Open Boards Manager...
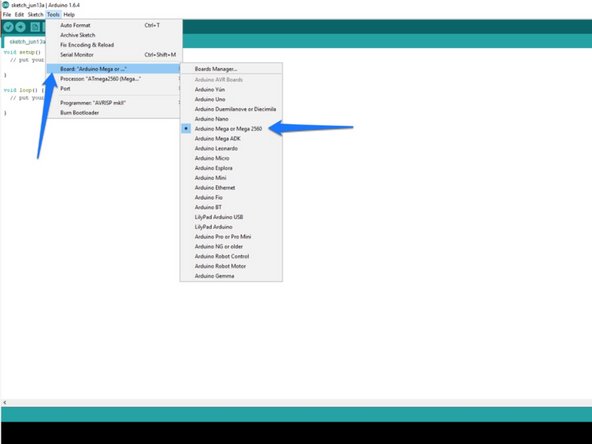Screen dimensions: 592x444 pyautogui.click(x=231, y=69)
